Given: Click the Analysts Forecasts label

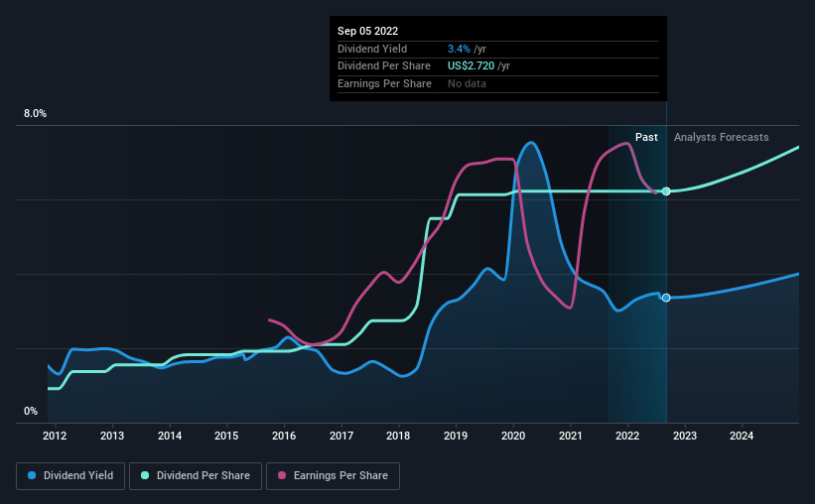Looking at the screenshot, I should (722, 137).
